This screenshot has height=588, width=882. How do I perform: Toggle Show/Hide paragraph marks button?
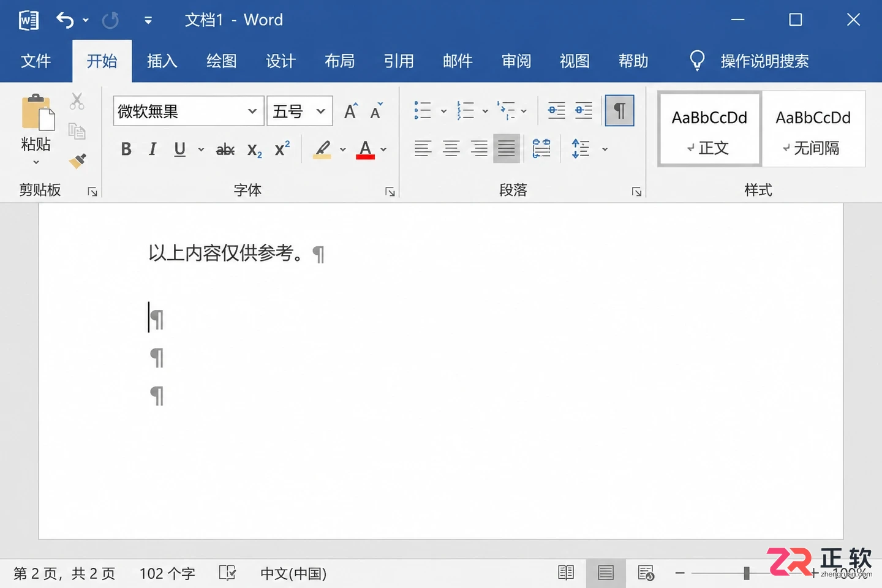click(619, 111)
